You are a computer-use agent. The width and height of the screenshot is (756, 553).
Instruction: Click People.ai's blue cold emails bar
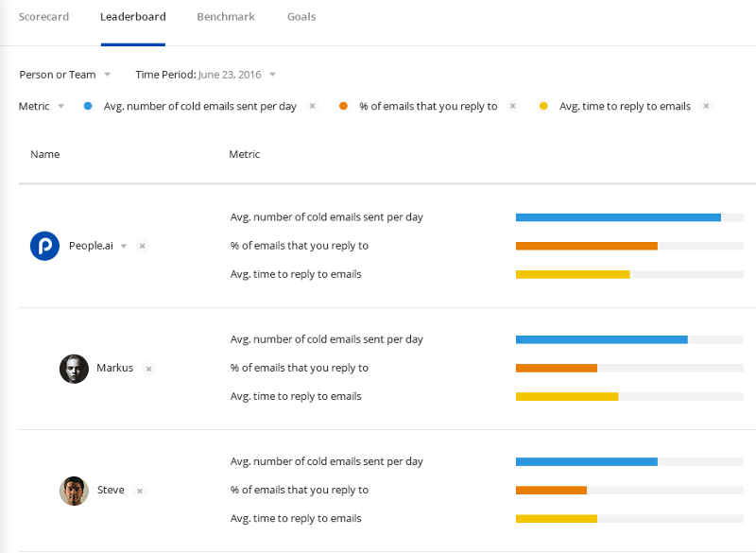[618, 217]
